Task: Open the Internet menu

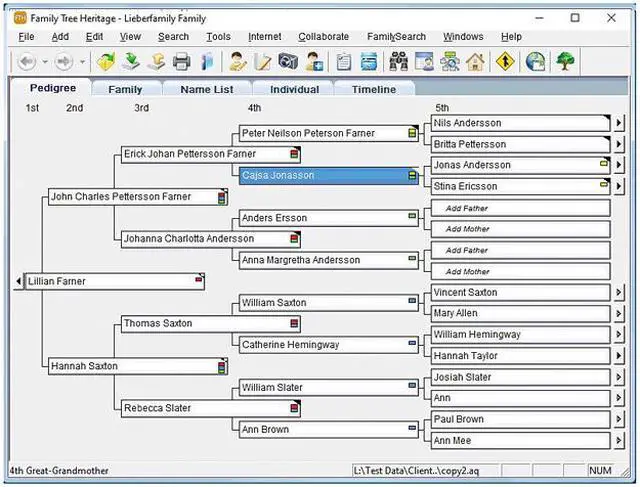Action: coord(264,37)
